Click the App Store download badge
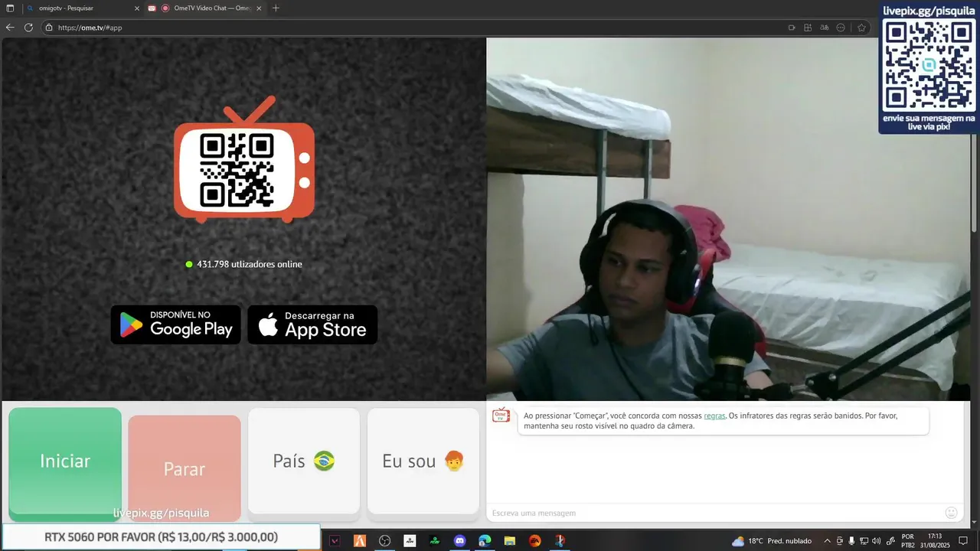This screenshot has height=551, width=980. pos(312,324)
